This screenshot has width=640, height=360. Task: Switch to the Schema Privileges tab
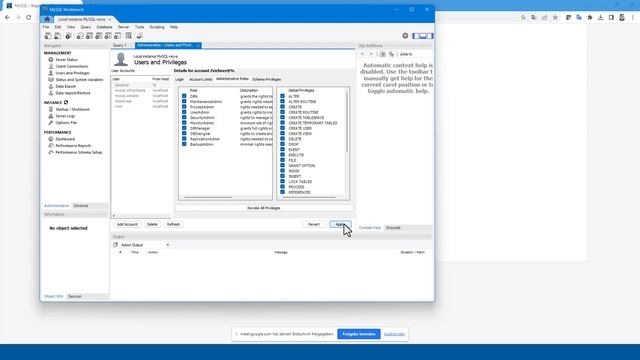pyautogui.click(x=267, y=79)
